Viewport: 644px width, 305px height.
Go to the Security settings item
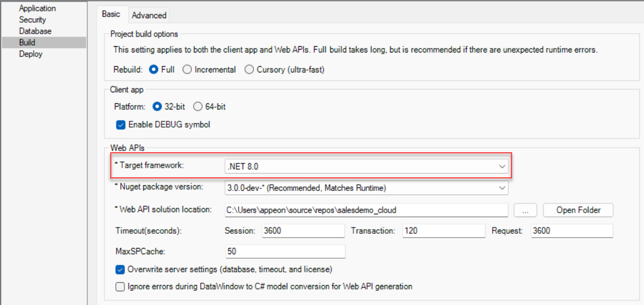[x=33, y=20]
